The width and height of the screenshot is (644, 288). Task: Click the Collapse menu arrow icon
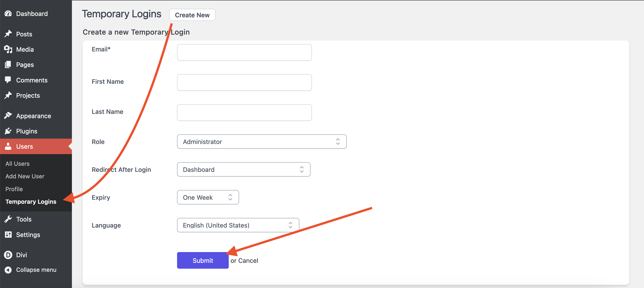tap(8, 270)
